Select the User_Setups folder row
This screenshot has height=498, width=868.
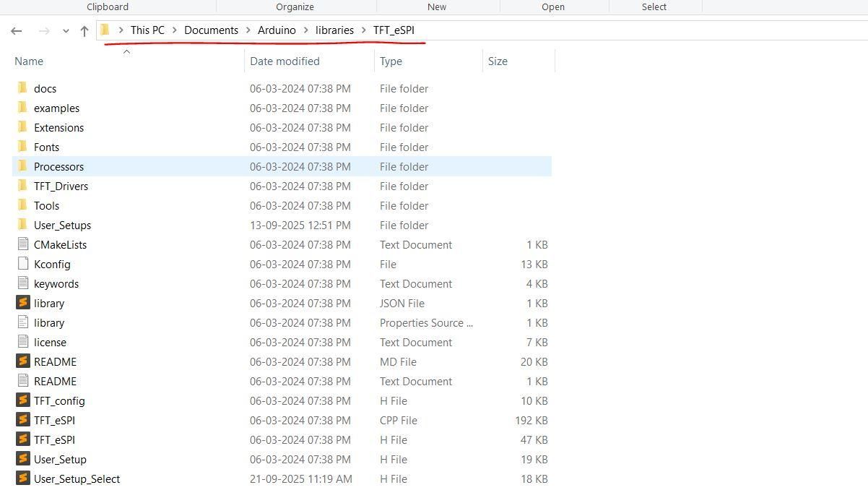[x=282, y=225]
